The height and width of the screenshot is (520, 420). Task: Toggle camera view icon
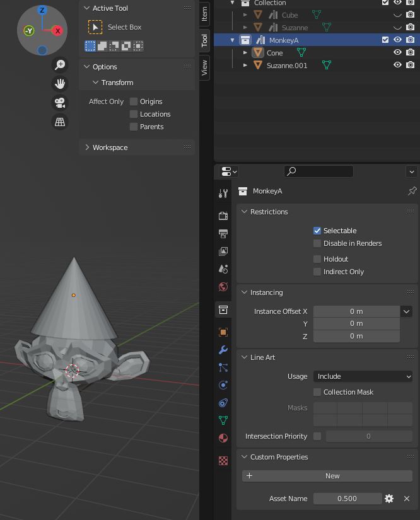[x=60, y=103]
